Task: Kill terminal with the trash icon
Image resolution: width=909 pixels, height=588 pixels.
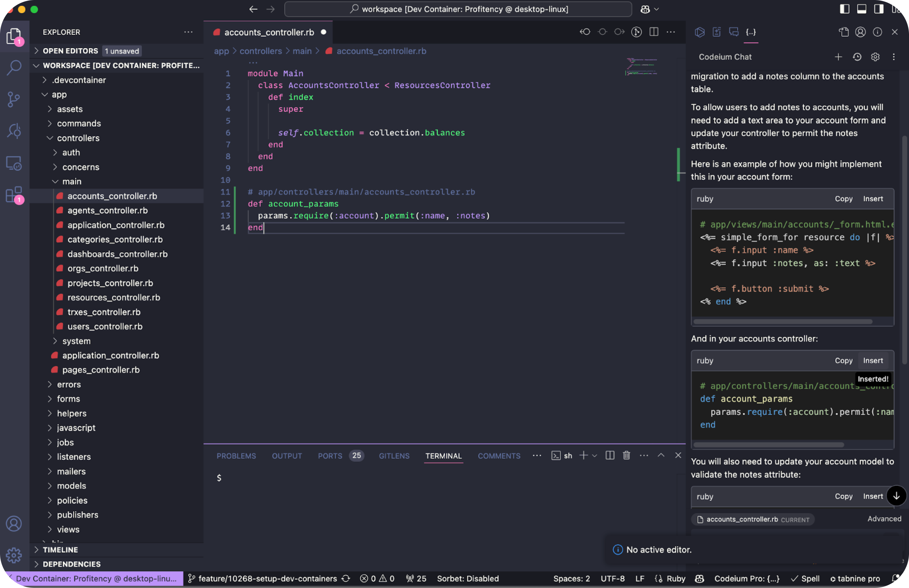Action: click(626, 456)
